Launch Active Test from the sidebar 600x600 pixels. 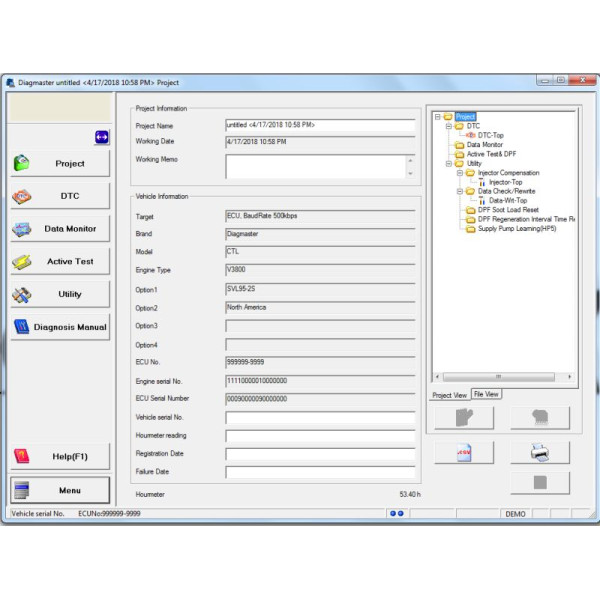coord(59,262)
